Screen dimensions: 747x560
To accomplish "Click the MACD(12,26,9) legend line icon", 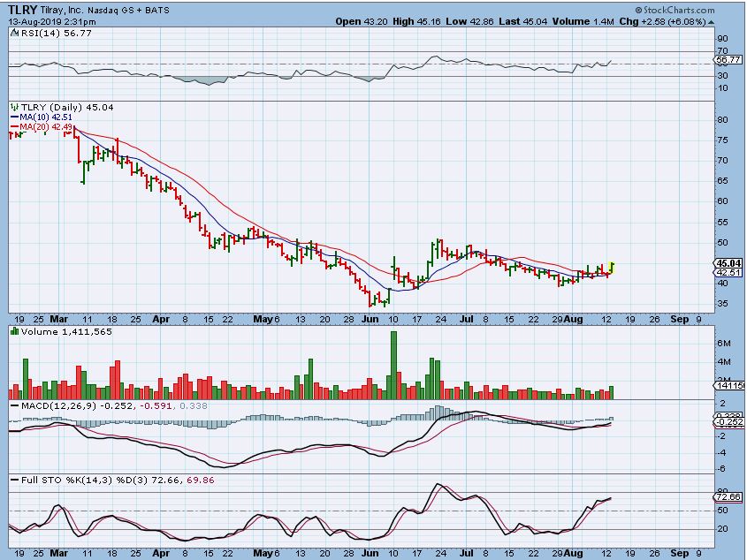I will click(13, 405).
